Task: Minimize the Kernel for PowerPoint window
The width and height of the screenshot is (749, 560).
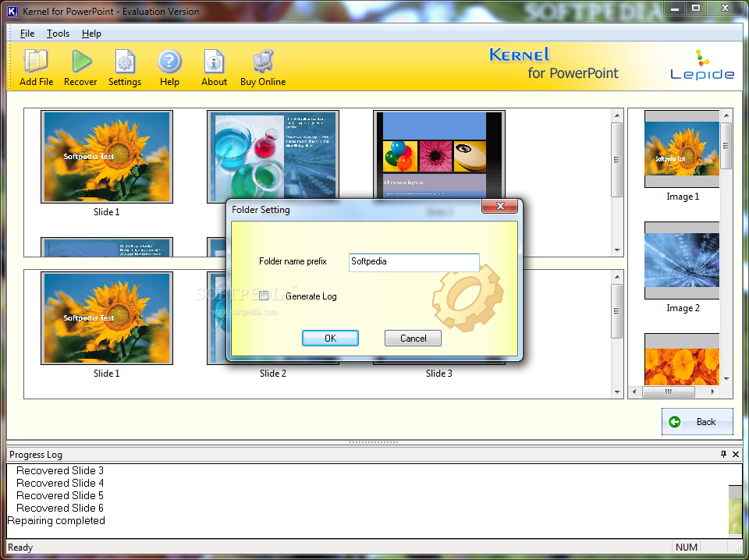Action: 674,8
